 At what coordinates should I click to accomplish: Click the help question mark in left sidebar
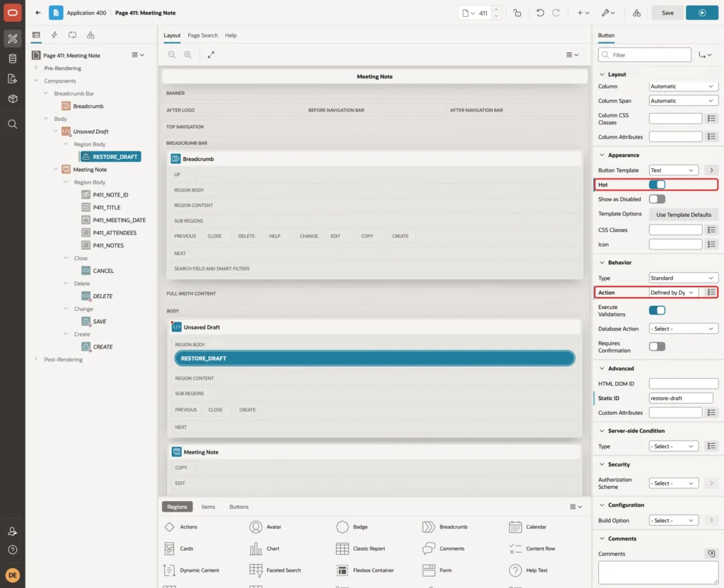point(13,550)
